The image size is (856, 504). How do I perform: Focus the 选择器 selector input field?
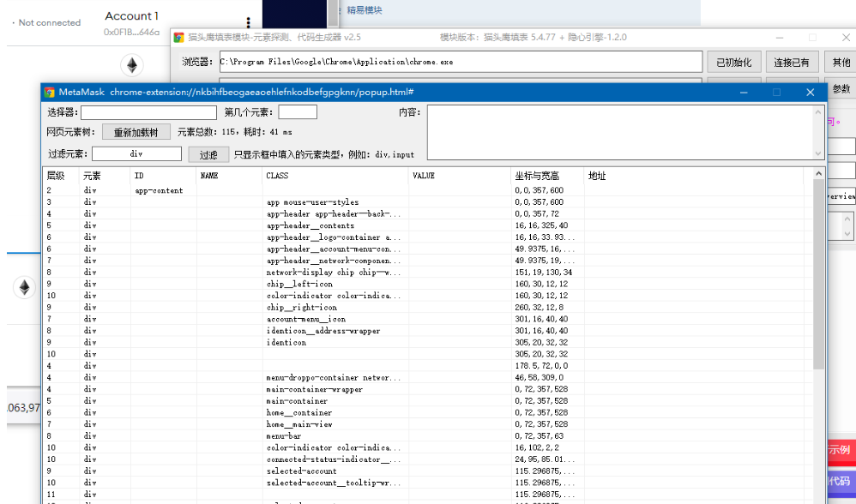tap(148, 112)
